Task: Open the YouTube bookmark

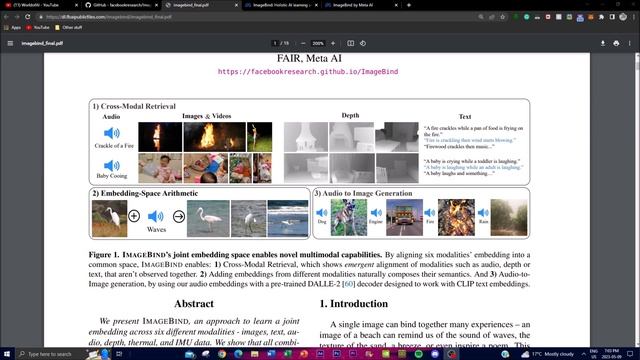Action: pos(38,27)
